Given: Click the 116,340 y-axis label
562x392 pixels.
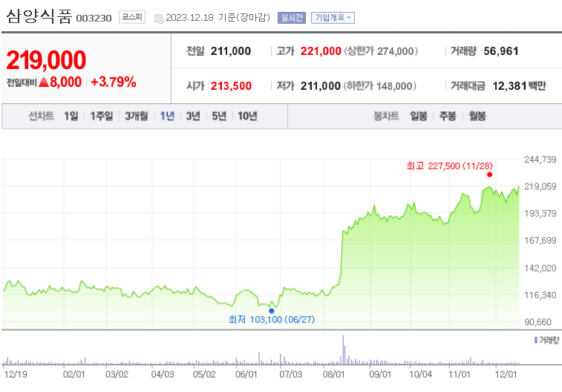Looking at the screenshot, I should (x=540, y=295).
